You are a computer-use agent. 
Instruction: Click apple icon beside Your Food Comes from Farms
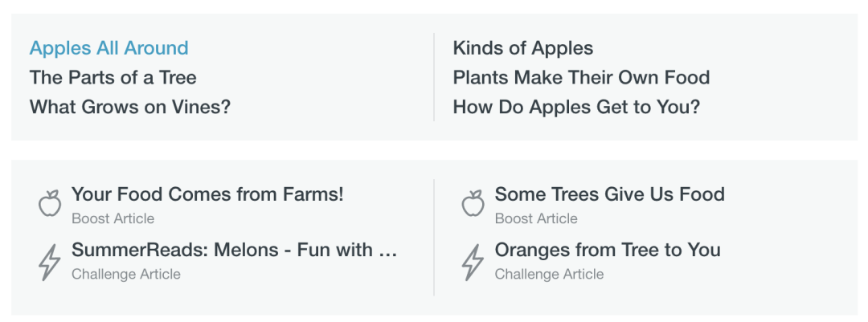tap(50, 203)
